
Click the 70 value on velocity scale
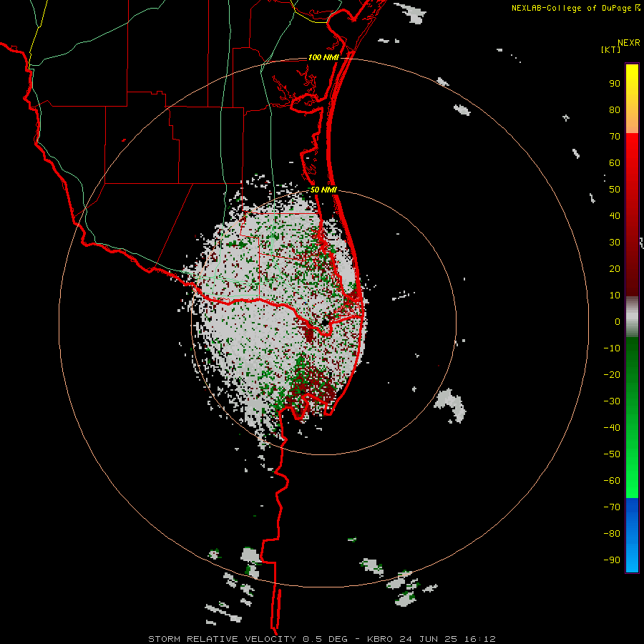click(x=615, y=137)
